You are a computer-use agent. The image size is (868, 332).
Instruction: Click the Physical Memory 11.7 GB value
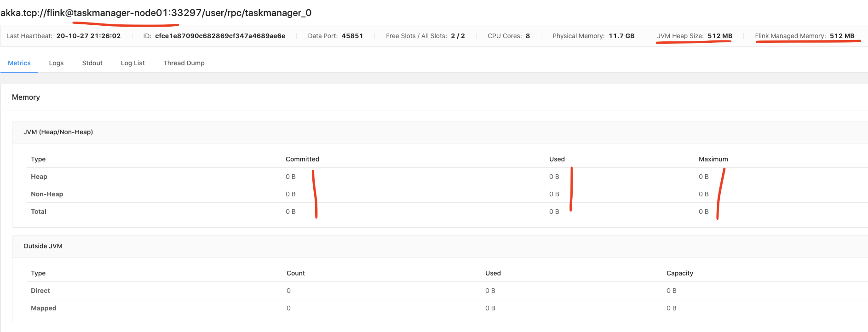click(x=621, y=36)
